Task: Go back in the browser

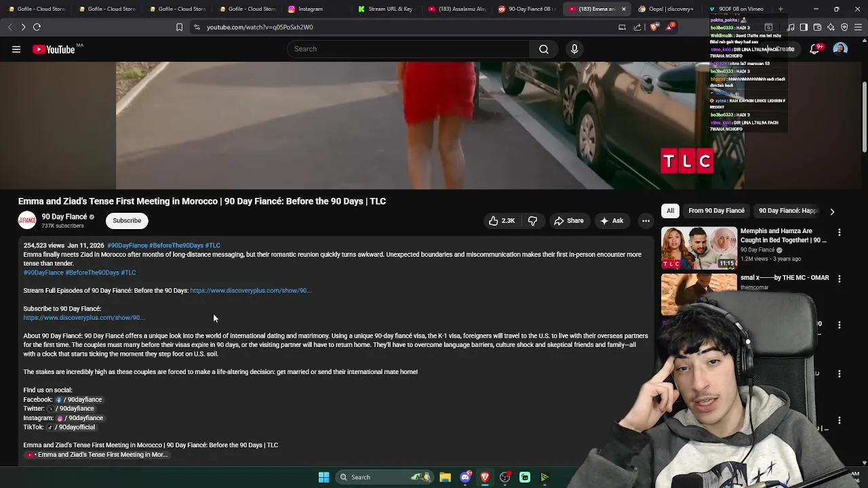Action: coord(9,27)
